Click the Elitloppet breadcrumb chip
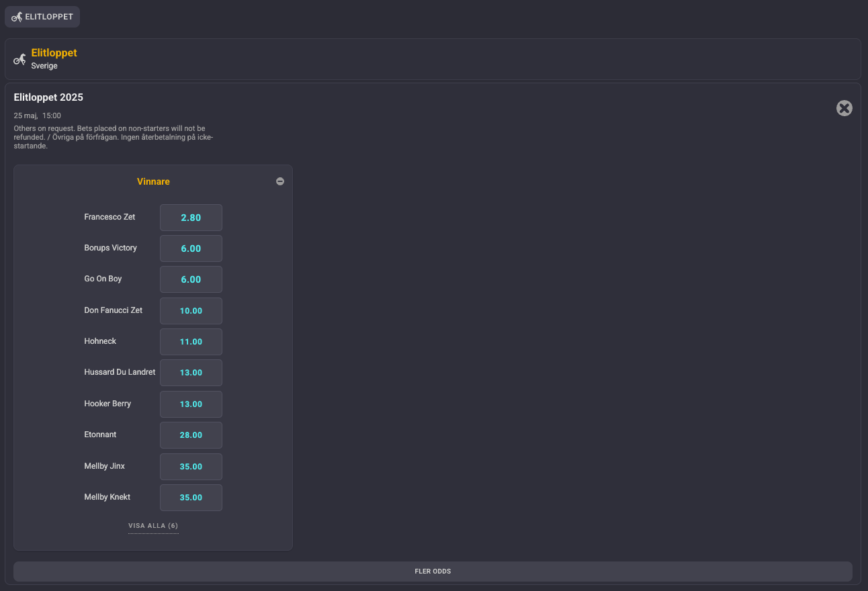This screenshot has height=591, width=868. click(x=42, y=17)
